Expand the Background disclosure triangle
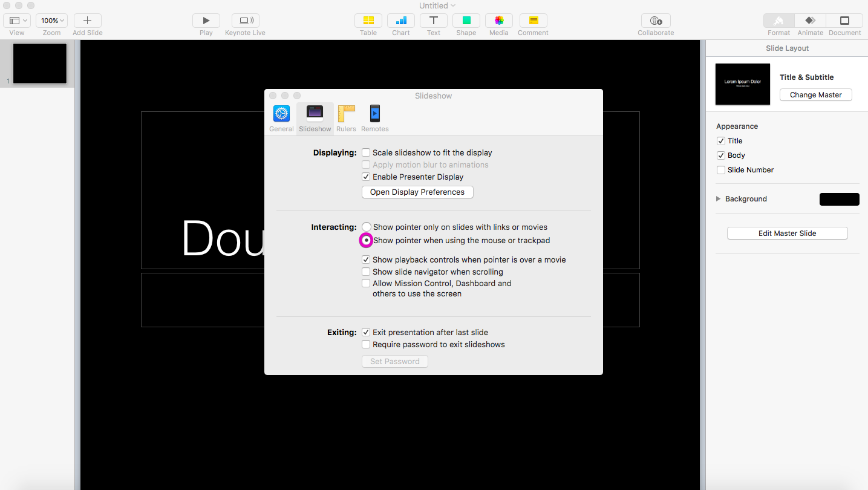868x490 pixels. 719,199
